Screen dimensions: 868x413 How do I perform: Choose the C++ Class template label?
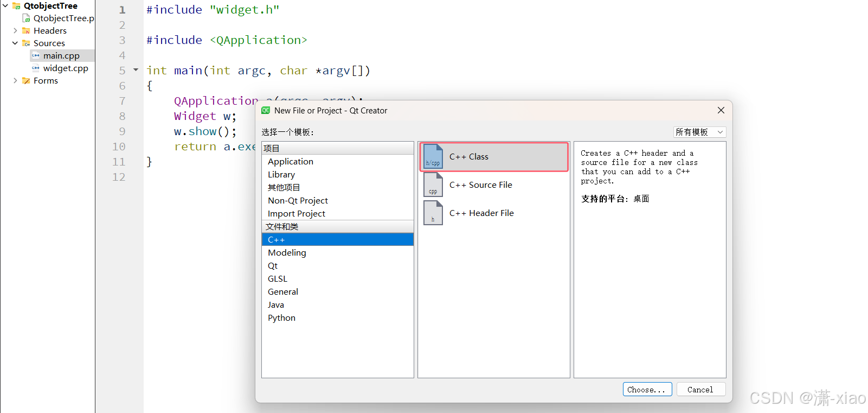[x=469, y=156]
